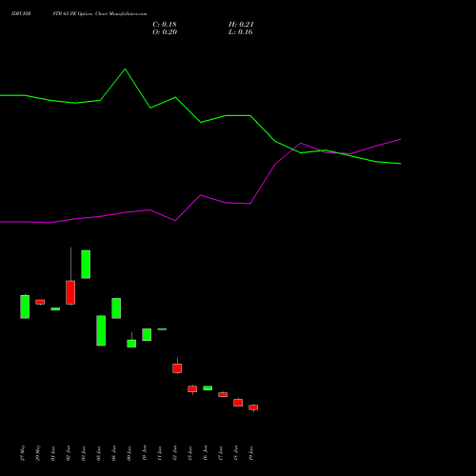Click the 'HDFCFIR' symbol title text
Viewport: 476px width, 476px height.
pos(21,14)
